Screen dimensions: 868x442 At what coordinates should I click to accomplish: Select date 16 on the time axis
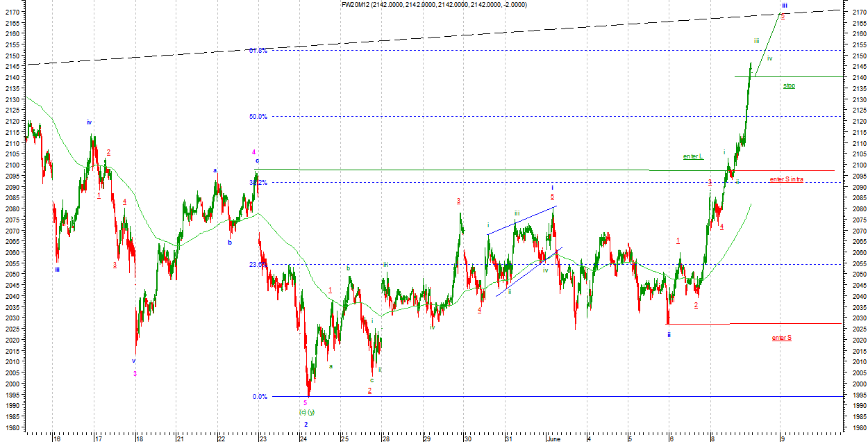coord(56,439)
